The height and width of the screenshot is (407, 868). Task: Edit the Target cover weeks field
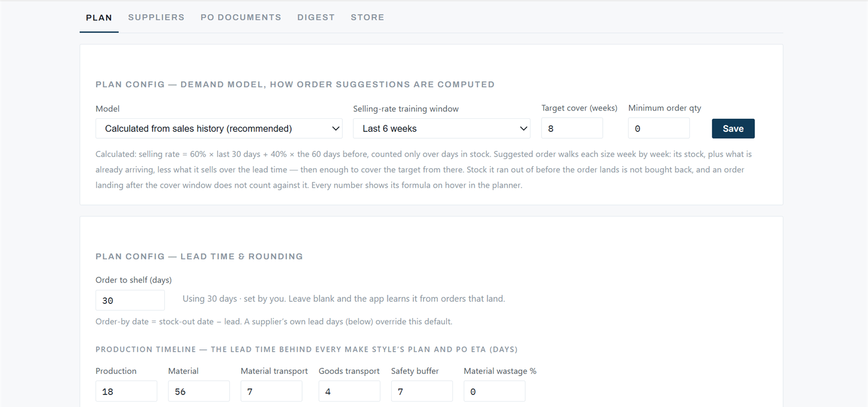click(572, 129)
